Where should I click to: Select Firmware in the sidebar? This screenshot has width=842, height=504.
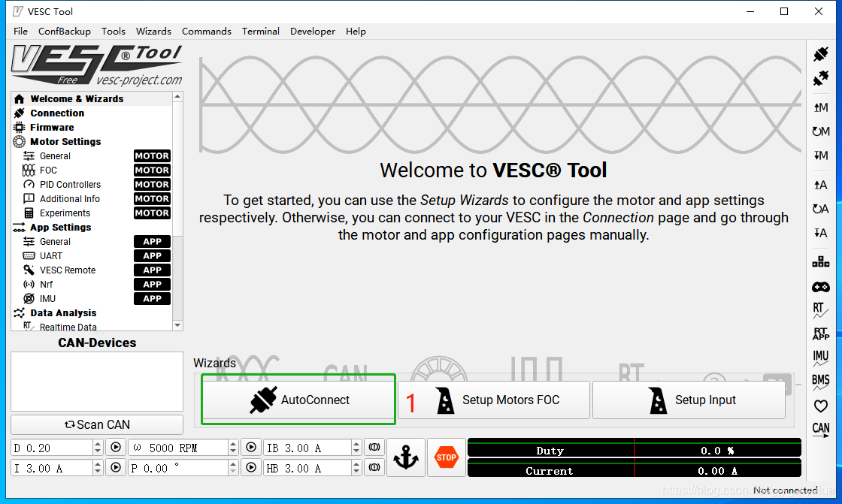[92, 127]
